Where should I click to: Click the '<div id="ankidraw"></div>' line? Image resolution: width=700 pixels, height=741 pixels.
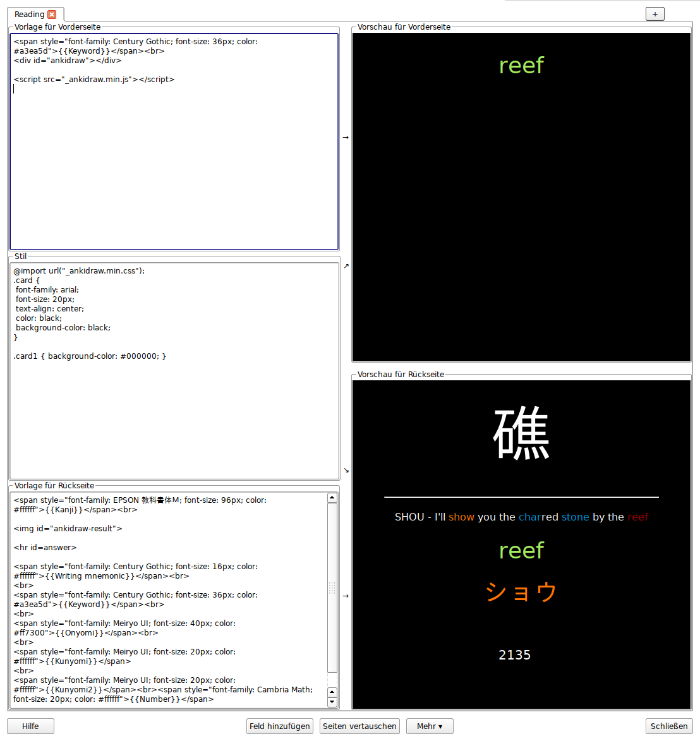pos(68,61)
